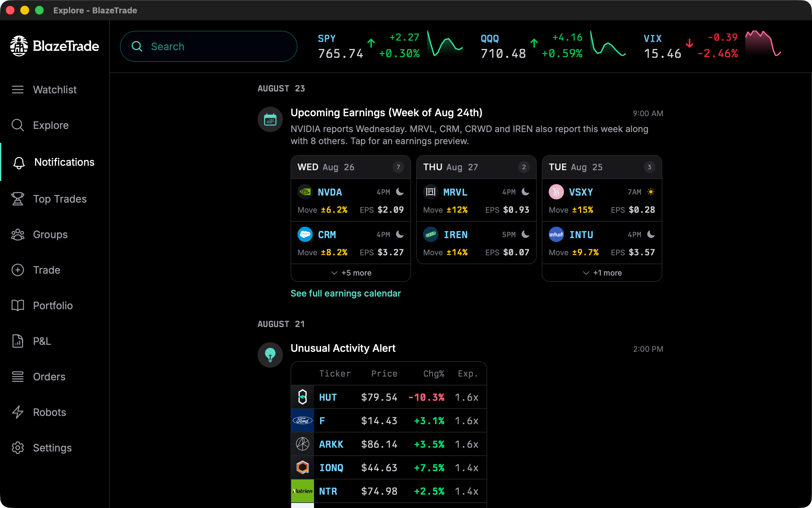
Task: Open the Portfolio page
Action: (53, 305)
